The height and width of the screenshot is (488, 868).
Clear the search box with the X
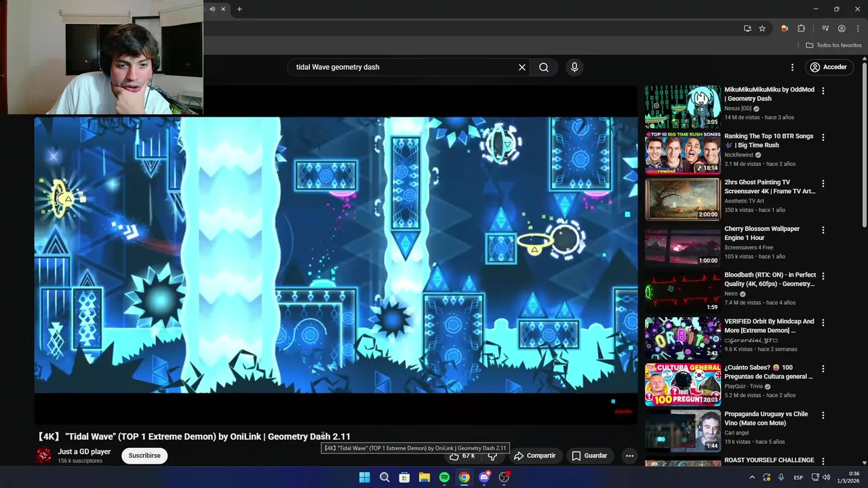pyautogui.click(x=522, y=67)
